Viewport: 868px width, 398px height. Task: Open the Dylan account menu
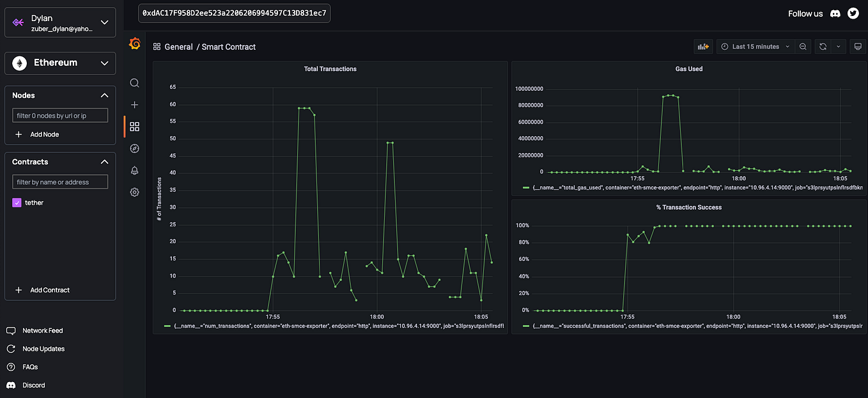tap(59, 22)
